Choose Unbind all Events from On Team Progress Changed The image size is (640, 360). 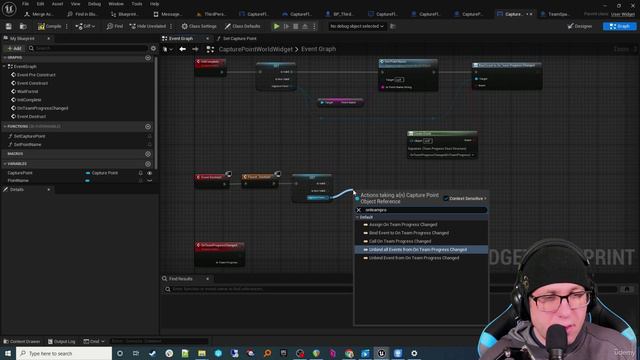tap(418, 250)
